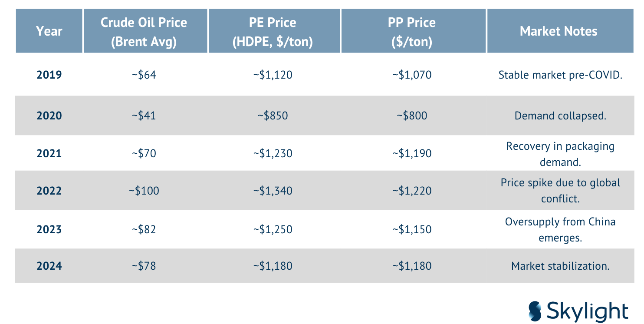Select the "Oversupply from China emerges." note
The image size is (644, 324).
point(560,229)
